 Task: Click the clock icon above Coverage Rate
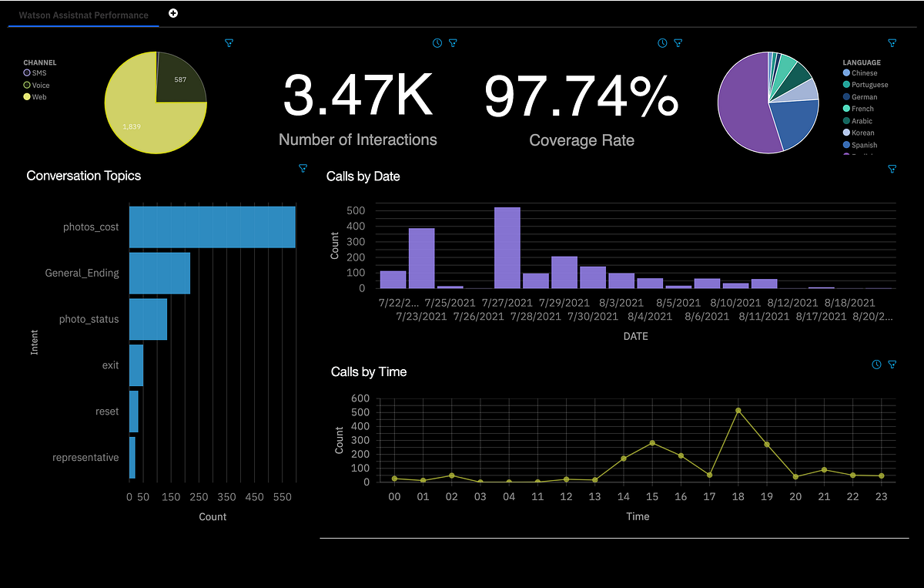click(x=662, y=43)
